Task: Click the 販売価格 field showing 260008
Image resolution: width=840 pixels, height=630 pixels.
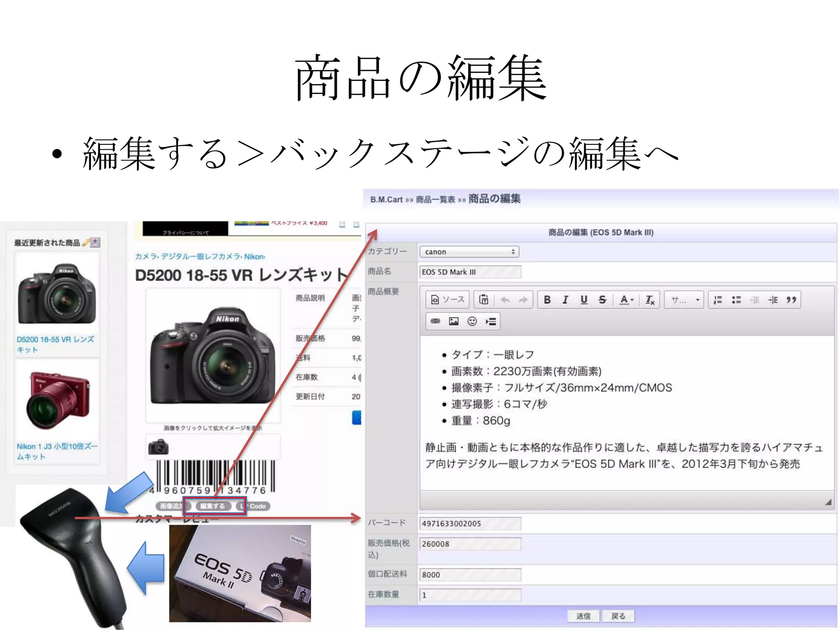Action: tap(470, 544)
